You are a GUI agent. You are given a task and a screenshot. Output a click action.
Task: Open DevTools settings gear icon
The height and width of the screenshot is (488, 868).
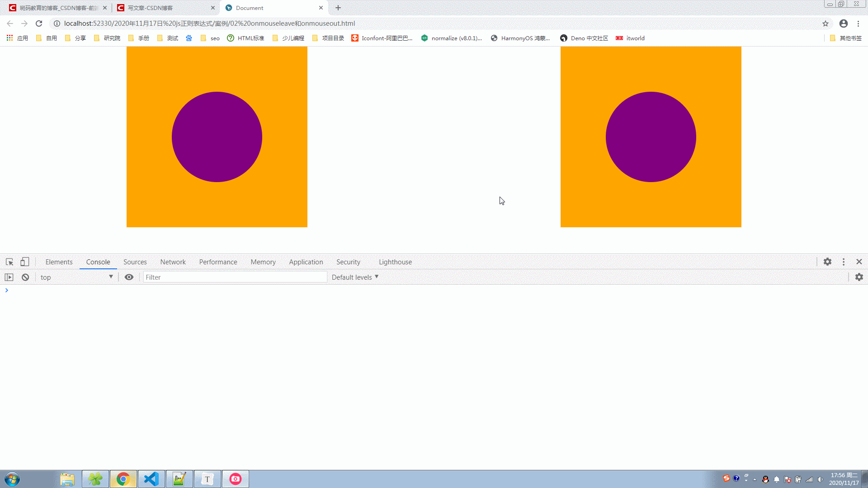pyautogui.click(x=827, y=262)
